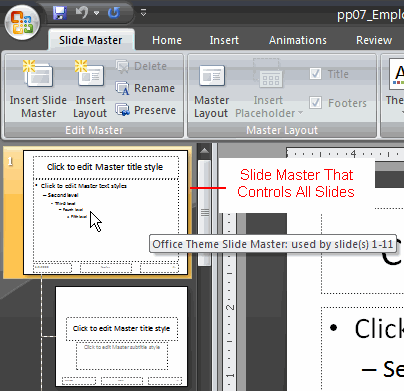Open the Animations tab
Image resolution: width=404 pixels, height=391 pixels.
[298, 40]
